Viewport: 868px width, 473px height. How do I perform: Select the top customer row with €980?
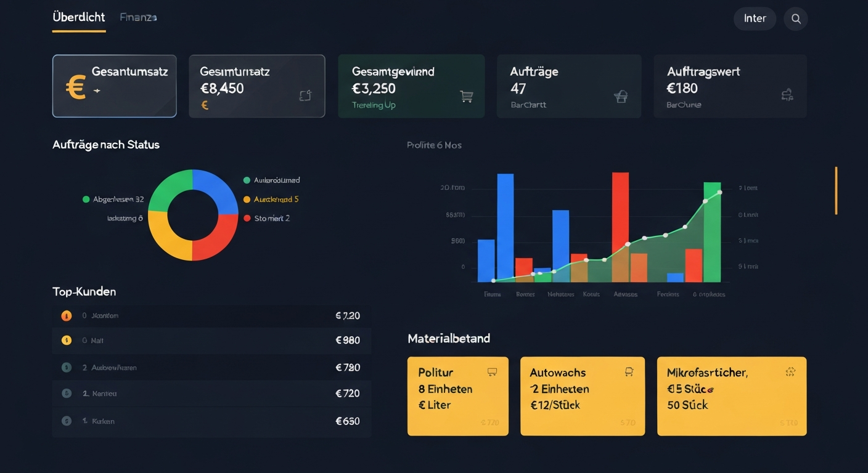click(211, 340)
